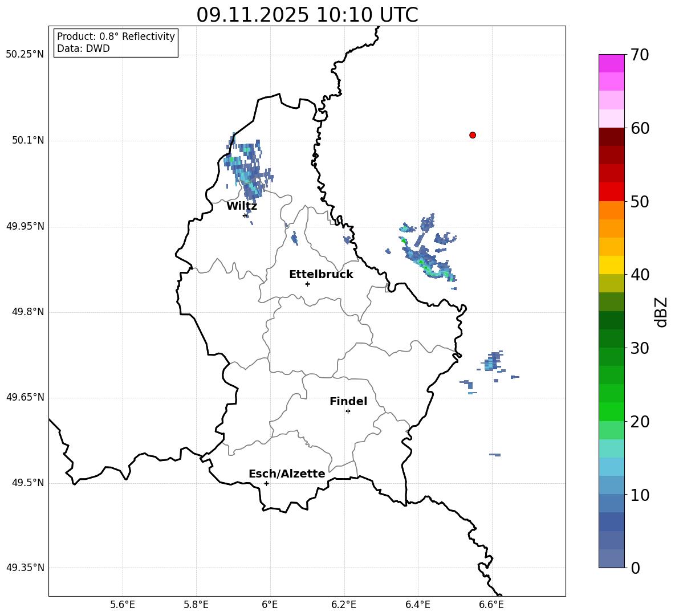The height and width of the screenshot is (616, 675).
Task: Pick the top magenta colorbar swatch
Action: pyautogui.click(x=612, y=63)
